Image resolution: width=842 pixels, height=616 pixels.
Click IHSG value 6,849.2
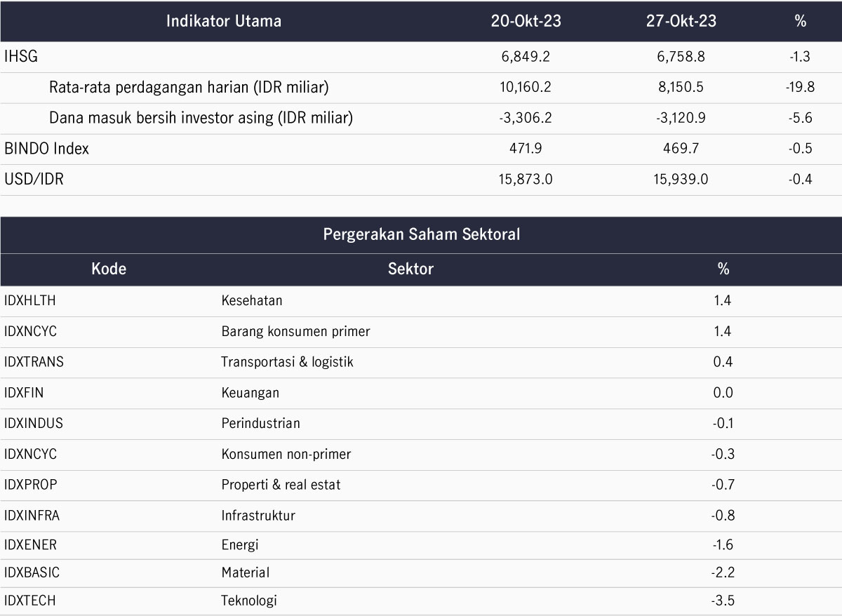526,57
